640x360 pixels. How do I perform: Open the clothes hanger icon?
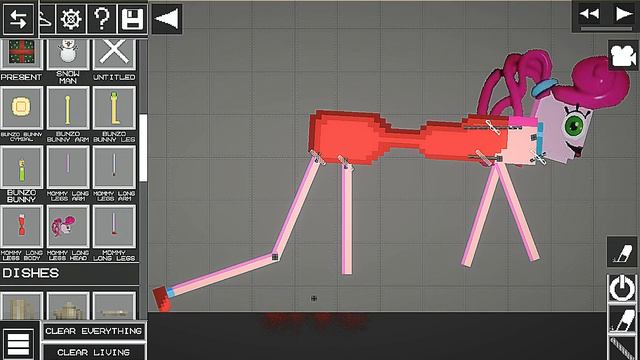pyautogui.click(x=46, y=19)
